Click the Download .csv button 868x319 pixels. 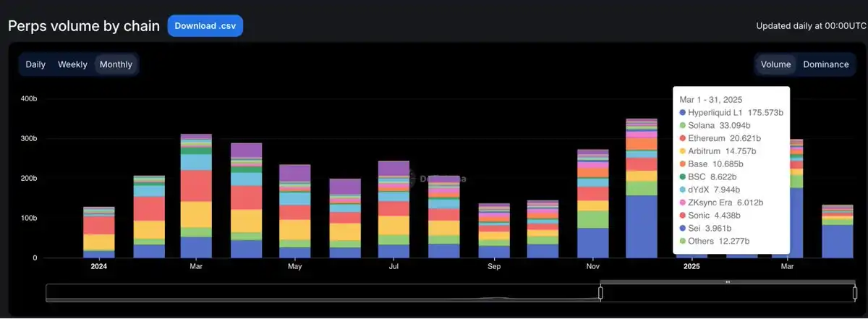[205, 25]
